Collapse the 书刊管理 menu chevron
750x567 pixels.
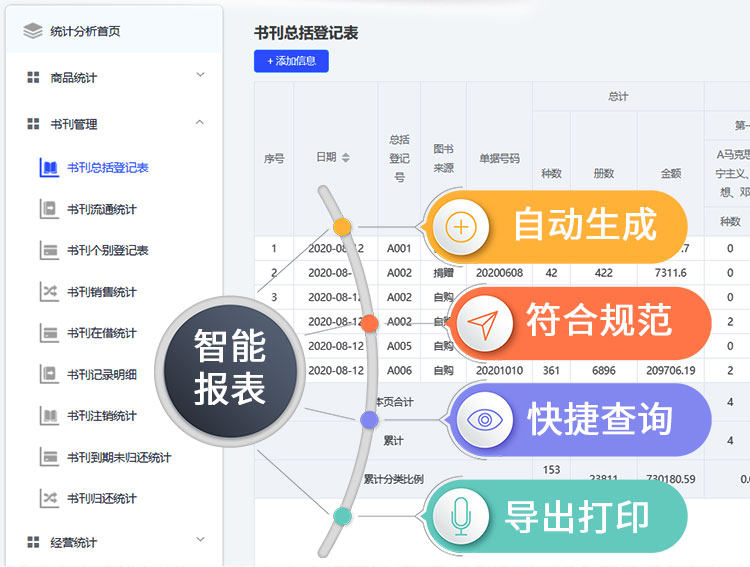click(x=200, y=122)
